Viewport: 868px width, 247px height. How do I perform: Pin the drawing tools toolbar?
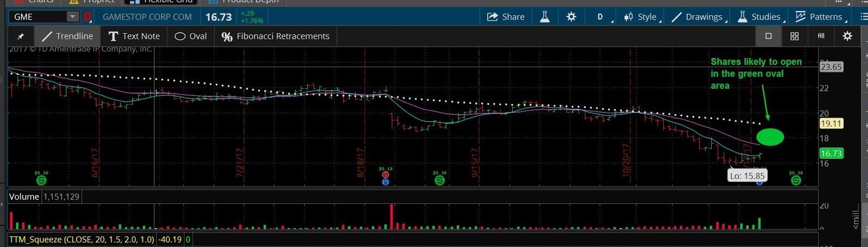point(21,36)
